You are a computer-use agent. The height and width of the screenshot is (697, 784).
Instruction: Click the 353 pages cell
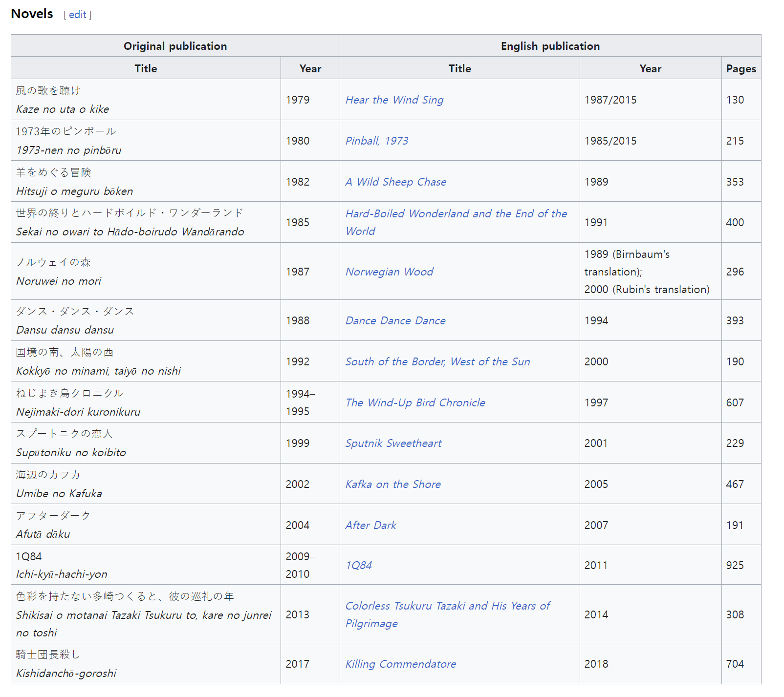[741, 182]
